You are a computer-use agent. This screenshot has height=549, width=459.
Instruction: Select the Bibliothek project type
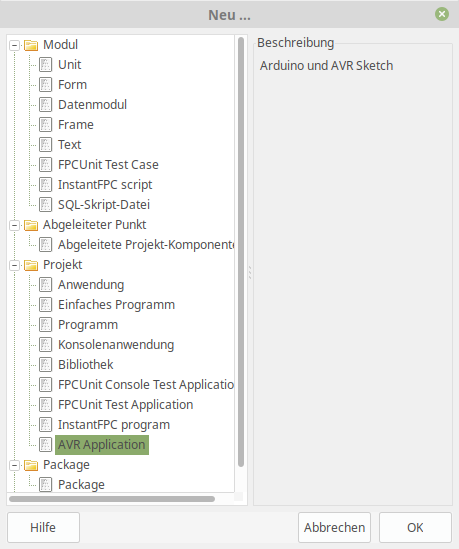coord(85,365)
